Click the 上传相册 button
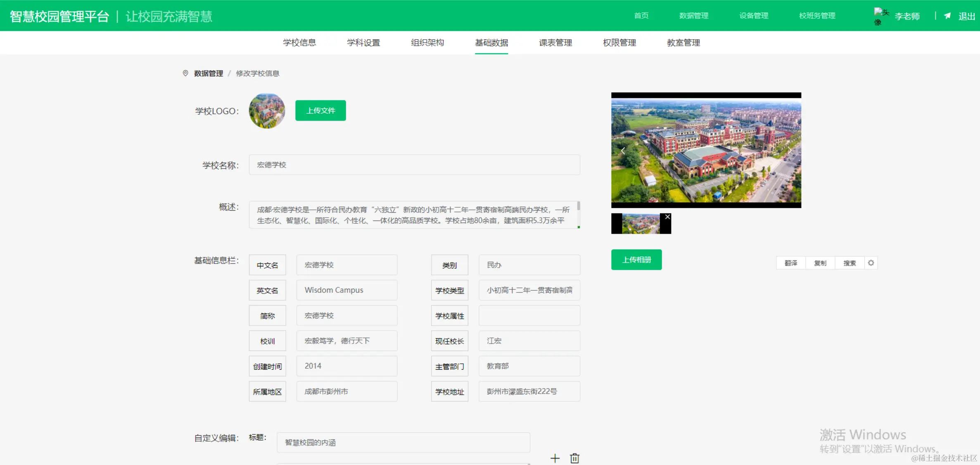This screenshot has width=980, height=465. (x=636, y=260)
